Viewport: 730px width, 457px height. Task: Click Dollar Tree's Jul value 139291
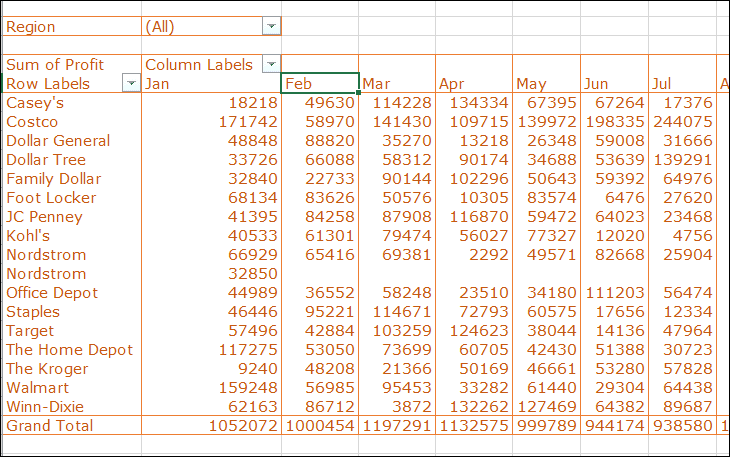pyautogui.click(x=683, y=160)
